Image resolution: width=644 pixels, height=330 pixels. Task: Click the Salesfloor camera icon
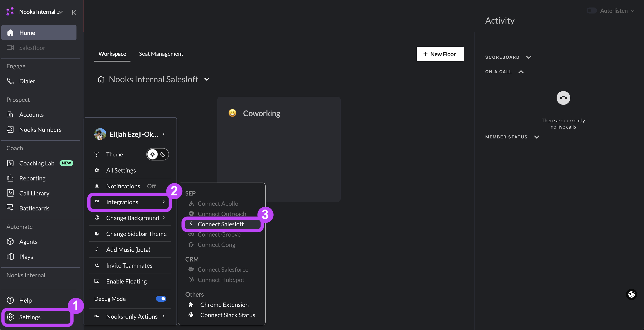point(10,48)
